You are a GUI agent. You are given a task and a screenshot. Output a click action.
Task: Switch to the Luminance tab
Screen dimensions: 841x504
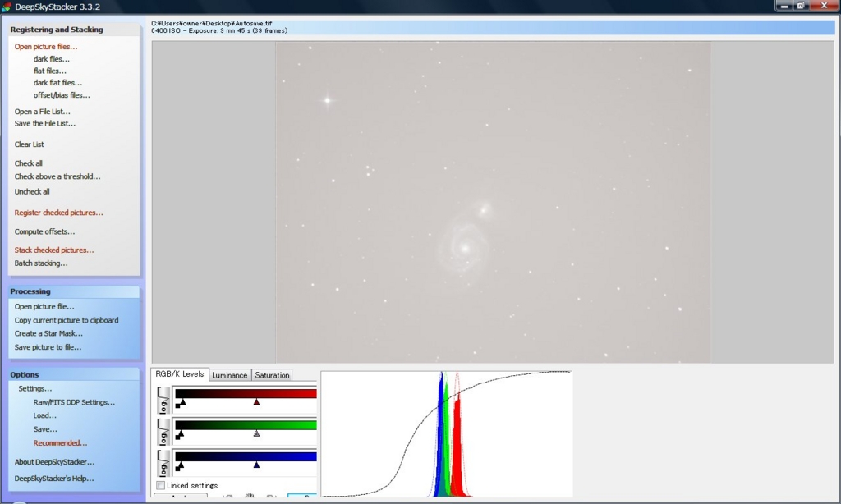point(230,375)
